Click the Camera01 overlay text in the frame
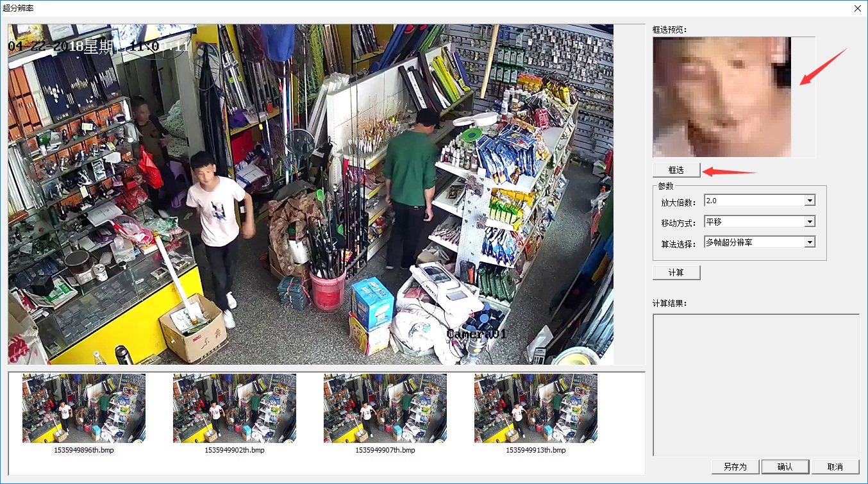The width and height of the screenshot is (868, 484). pyautogui.click(x=477, y=334)
